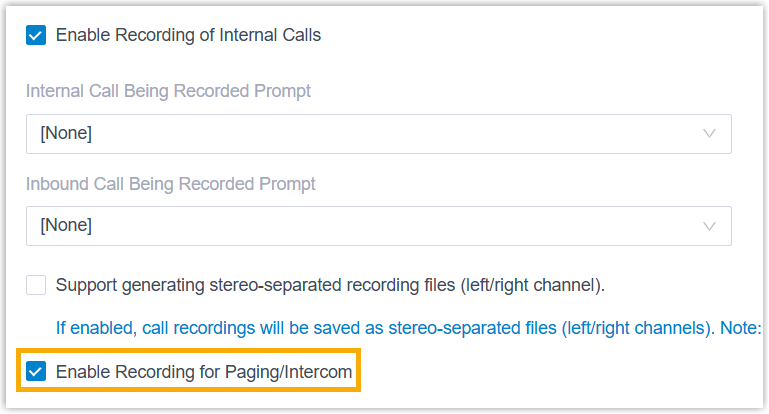Click the 'Internal Call Being Recorded Prompt' field label
This screenshot has width=769, height=414.
[x=168, y=91]
